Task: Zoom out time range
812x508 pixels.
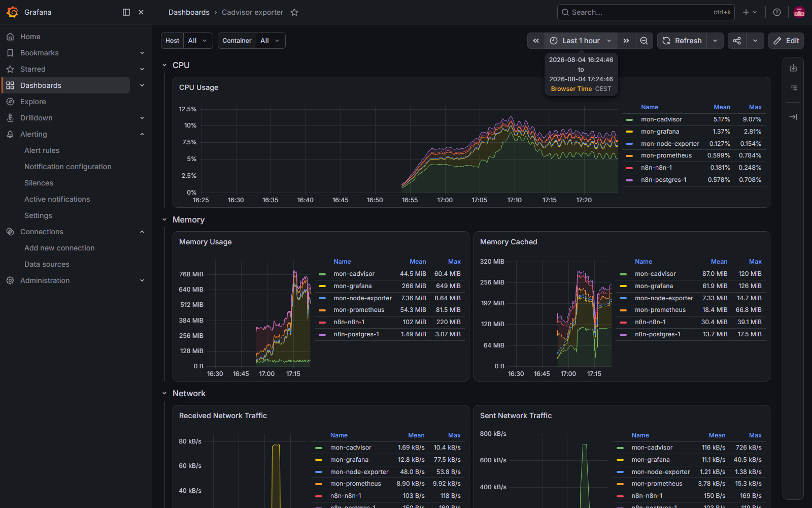Action: click(644, 41)
